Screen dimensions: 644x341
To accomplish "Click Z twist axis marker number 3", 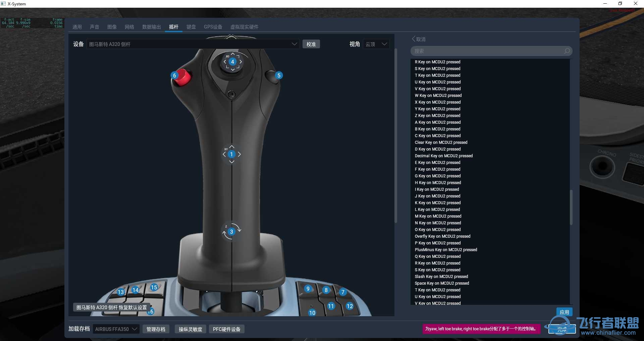I will (x=231, y=232).
